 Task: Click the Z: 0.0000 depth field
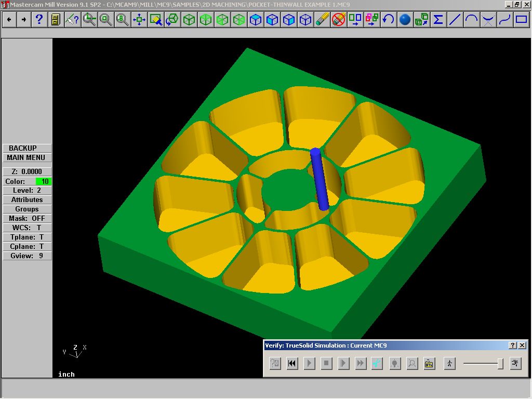coord(27,171)
